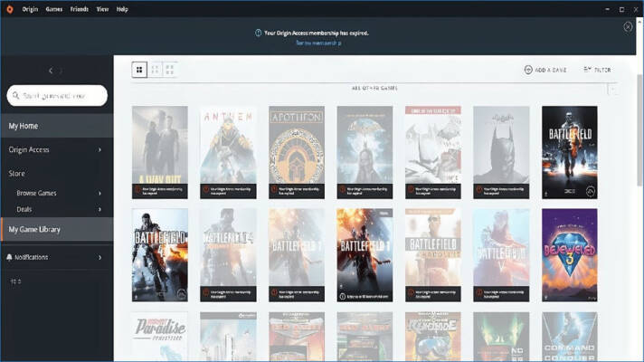Click expired warning icon on Anthem tile
The height and width of the screenshot is (362, 644).
(205, 190)
